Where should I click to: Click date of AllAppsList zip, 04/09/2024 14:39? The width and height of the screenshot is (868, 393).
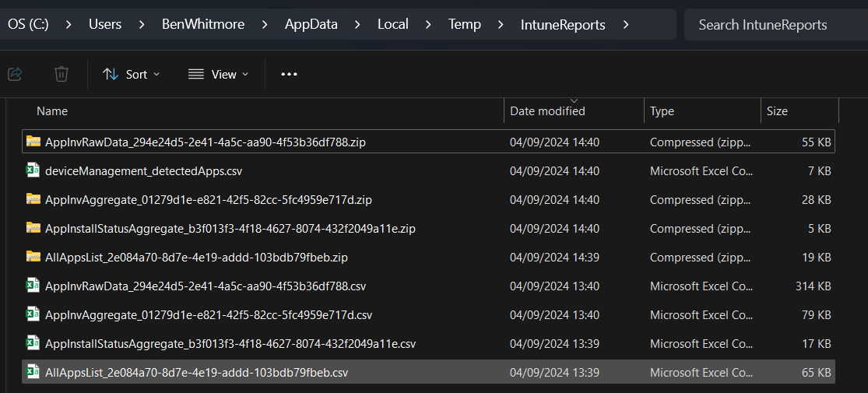click(554, 257)
